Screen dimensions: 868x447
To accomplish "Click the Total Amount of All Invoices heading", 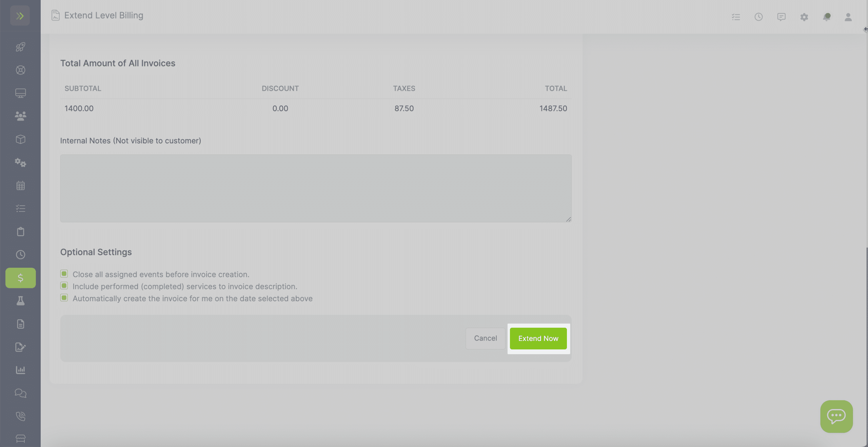I will [x=118, y=63].
